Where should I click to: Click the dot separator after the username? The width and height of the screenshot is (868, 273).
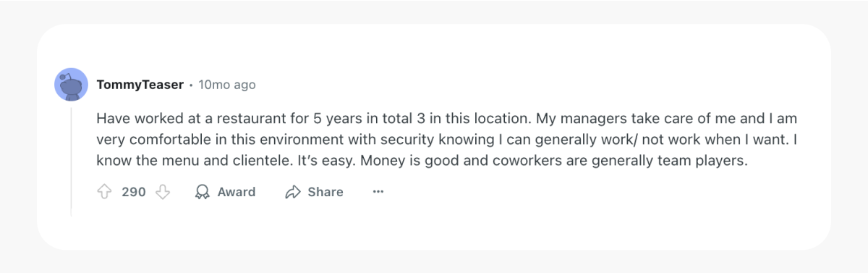191,85
